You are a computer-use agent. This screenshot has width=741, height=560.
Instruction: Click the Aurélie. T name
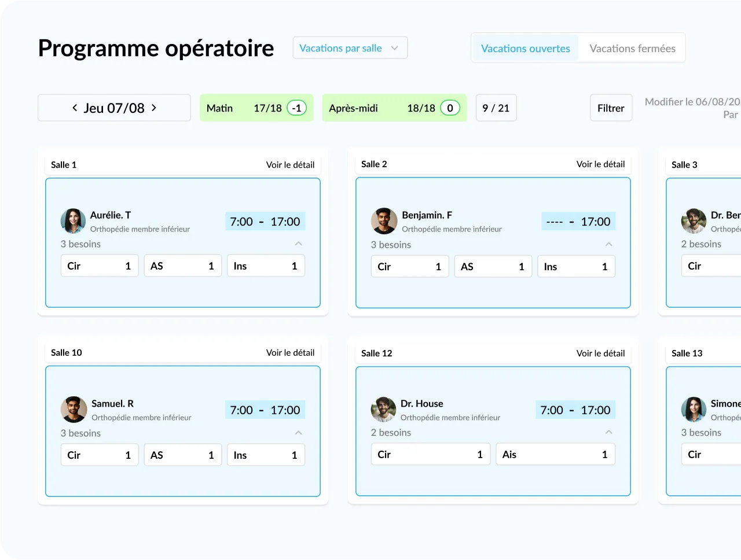[111, 215]
